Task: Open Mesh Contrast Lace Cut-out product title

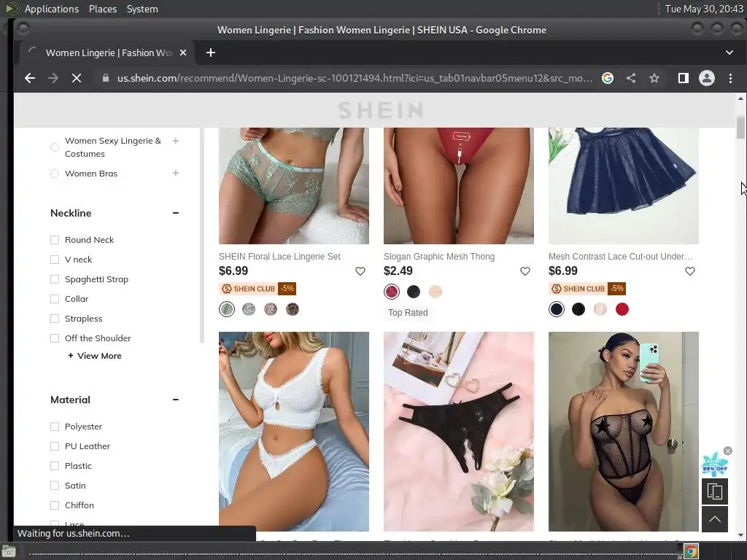Action: [x=620, y=256]
